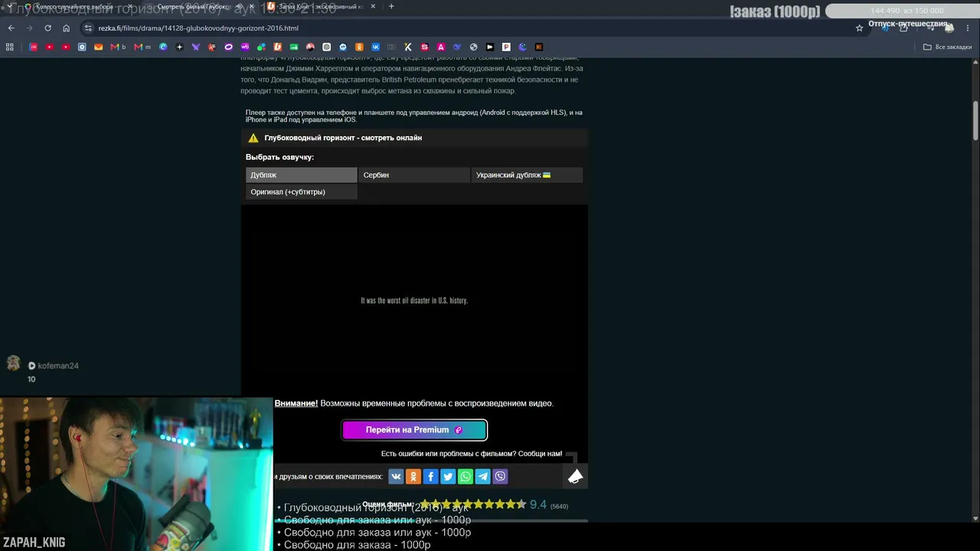Click the megaphone report-problem icon
The image size is (980, 551).
click(576, 477)
